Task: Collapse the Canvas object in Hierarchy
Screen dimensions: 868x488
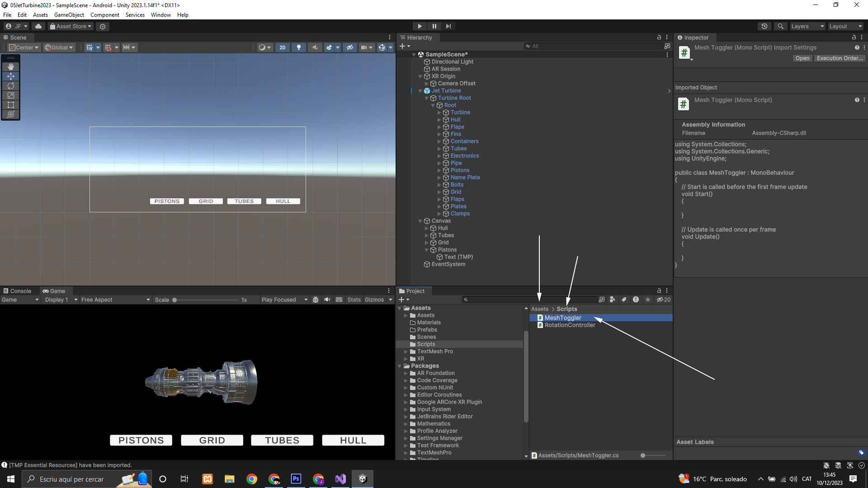Action: tap(420, 221)
